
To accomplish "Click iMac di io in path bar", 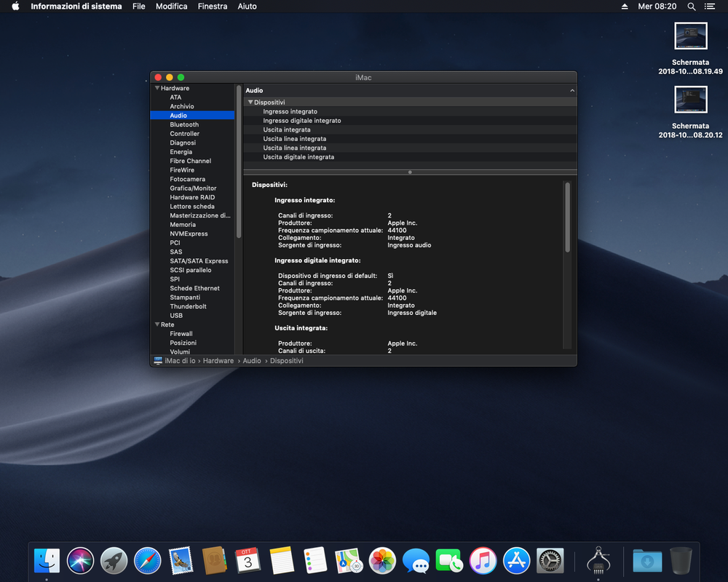I will (180, 361).
